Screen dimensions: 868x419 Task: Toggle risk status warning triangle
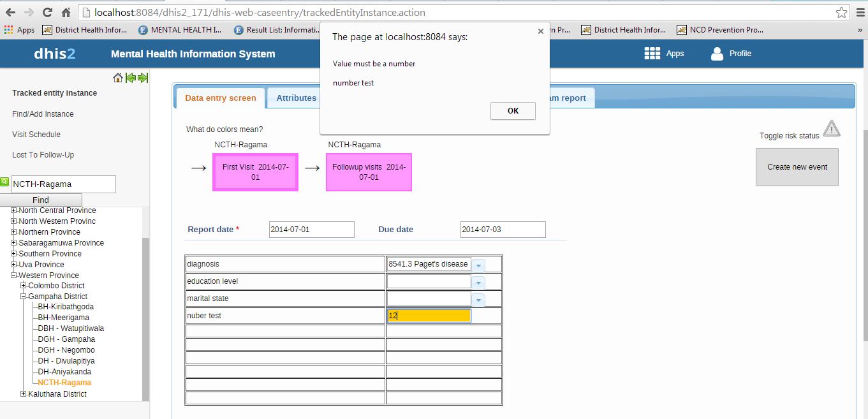(x=831, y=129)
